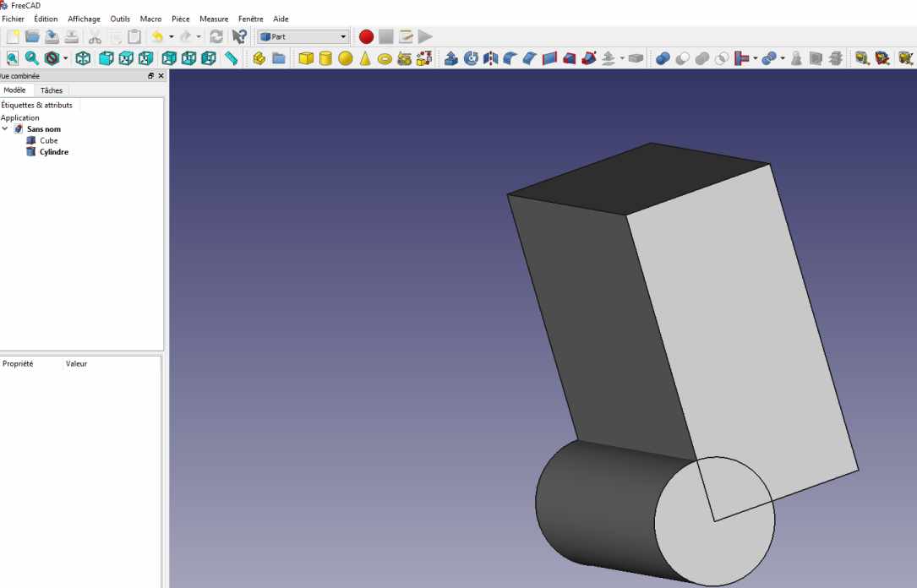Click the Étiquettes & attributs header
The image size is (917, 588).
(x=37, y=106)
